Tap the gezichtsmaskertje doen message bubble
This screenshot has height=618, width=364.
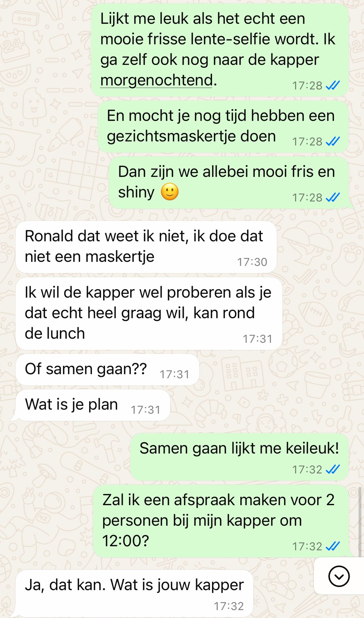tap(223, 127)
